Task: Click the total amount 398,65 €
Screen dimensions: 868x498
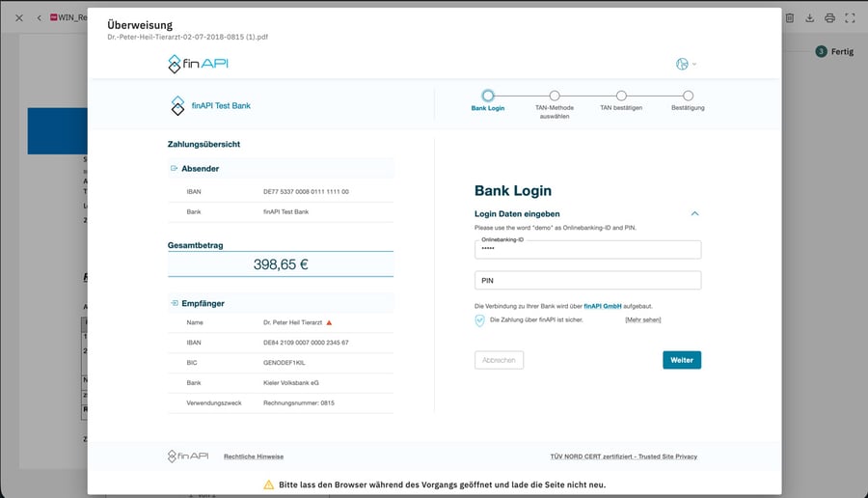Action: pos(281,264)
